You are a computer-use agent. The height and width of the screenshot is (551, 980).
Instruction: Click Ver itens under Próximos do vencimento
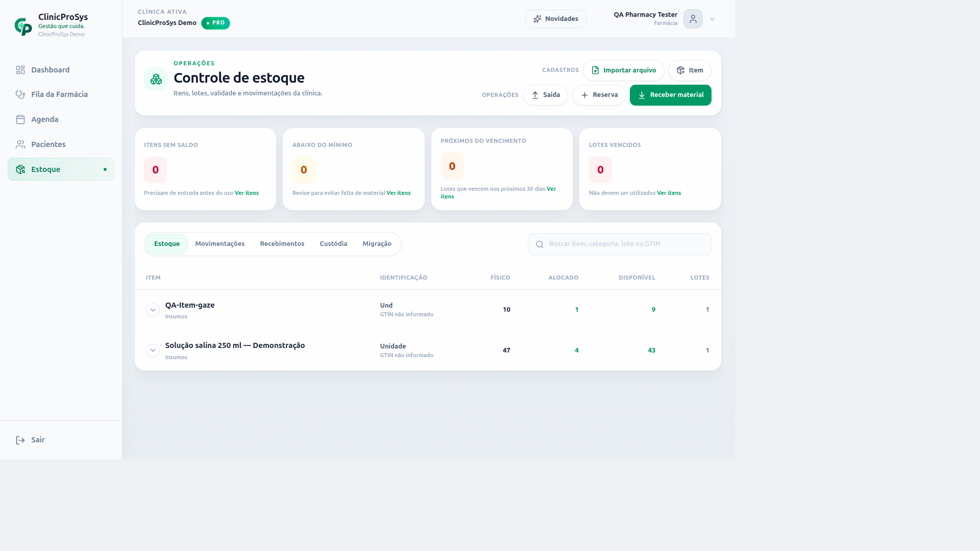tap(551, 189)
